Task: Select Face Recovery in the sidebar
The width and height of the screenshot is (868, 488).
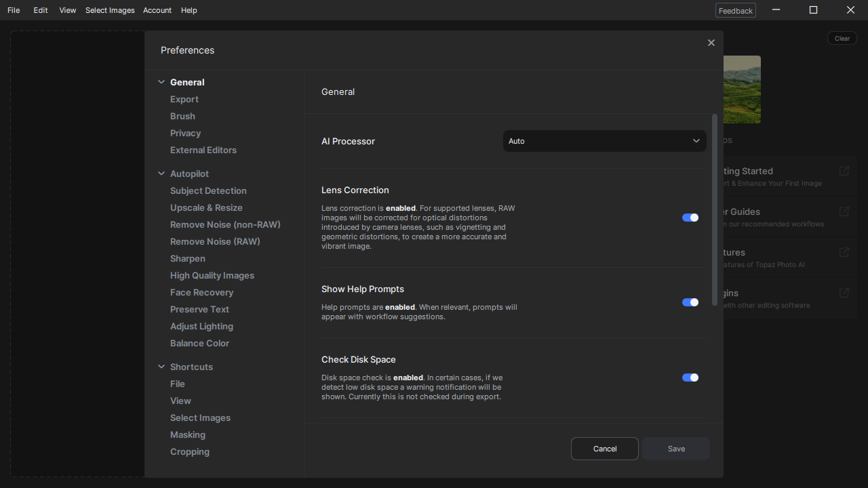Action: coord(201,292)
